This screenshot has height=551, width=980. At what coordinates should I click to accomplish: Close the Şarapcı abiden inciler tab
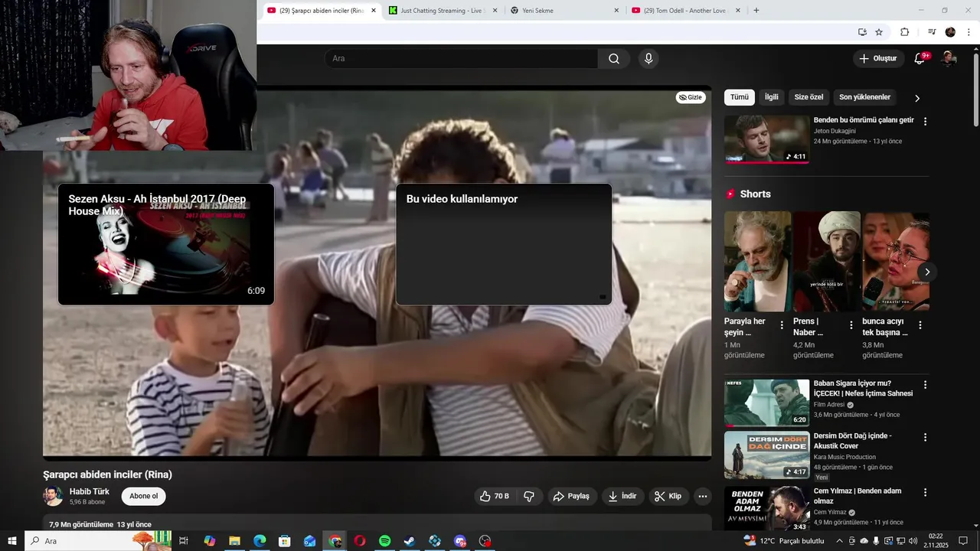(x=374, y=11)
